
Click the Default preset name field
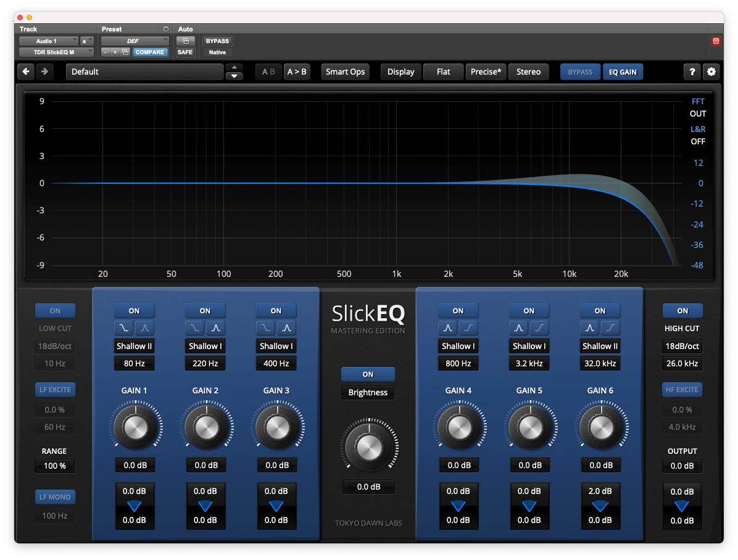tap(145, 72)
